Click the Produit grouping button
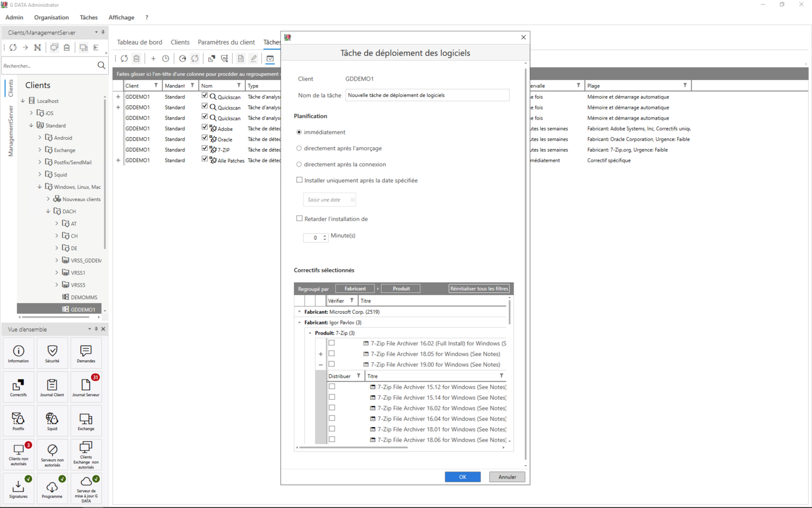The image size is (812, 508). pos(401,288)
